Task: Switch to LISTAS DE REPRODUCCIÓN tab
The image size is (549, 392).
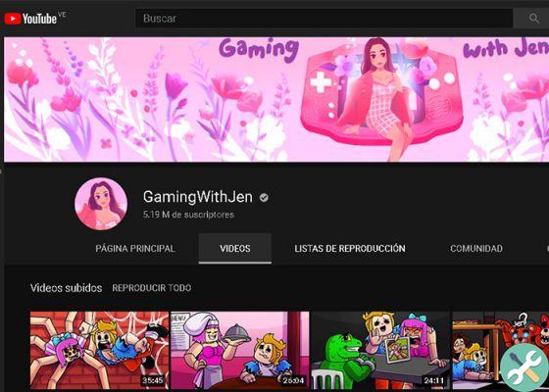Action: pos(350,249)
